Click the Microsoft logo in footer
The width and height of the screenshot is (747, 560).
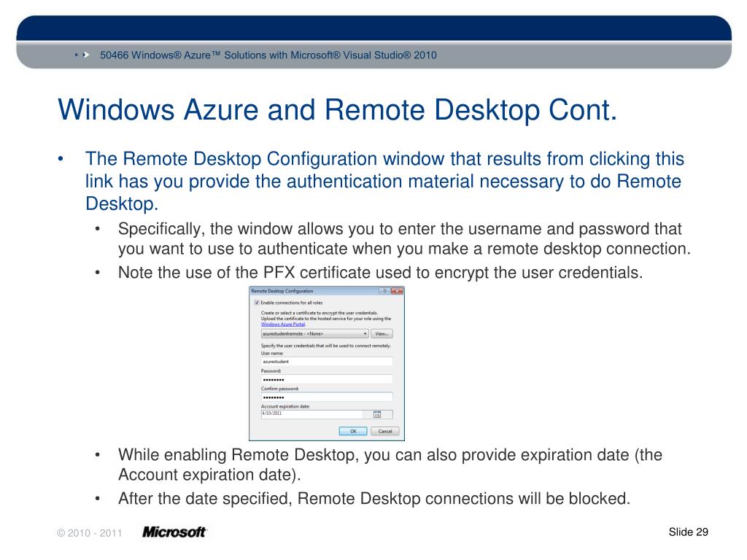[x=174, y=532]
